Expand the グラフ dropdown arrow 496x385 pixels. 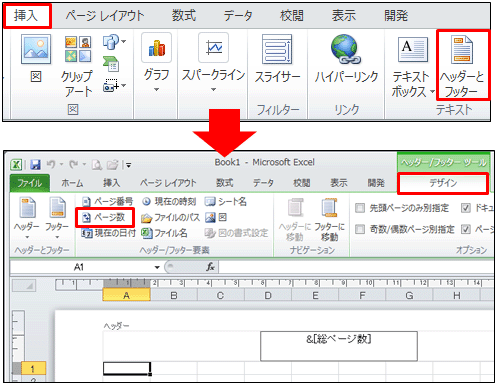(x=156, y=89)
